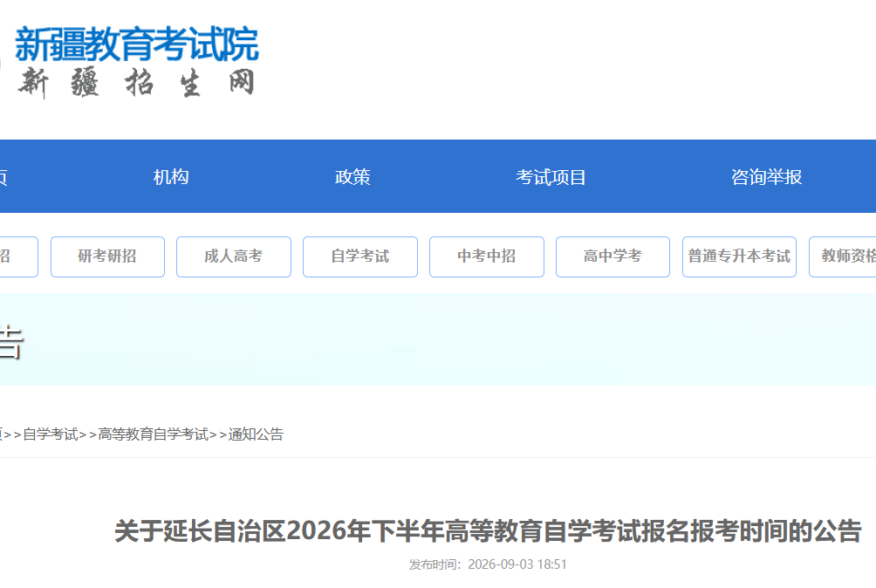This screenshot has width=876, height=588.
Task: Select the 成人高考 category button
Action: (234, 256)
